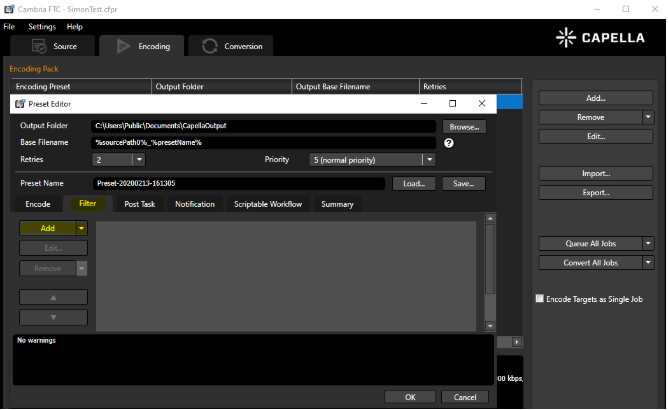Expand the filter Add dropdown arrow
The height and width of the screenshot is (410, 668).
click(81, 228)
